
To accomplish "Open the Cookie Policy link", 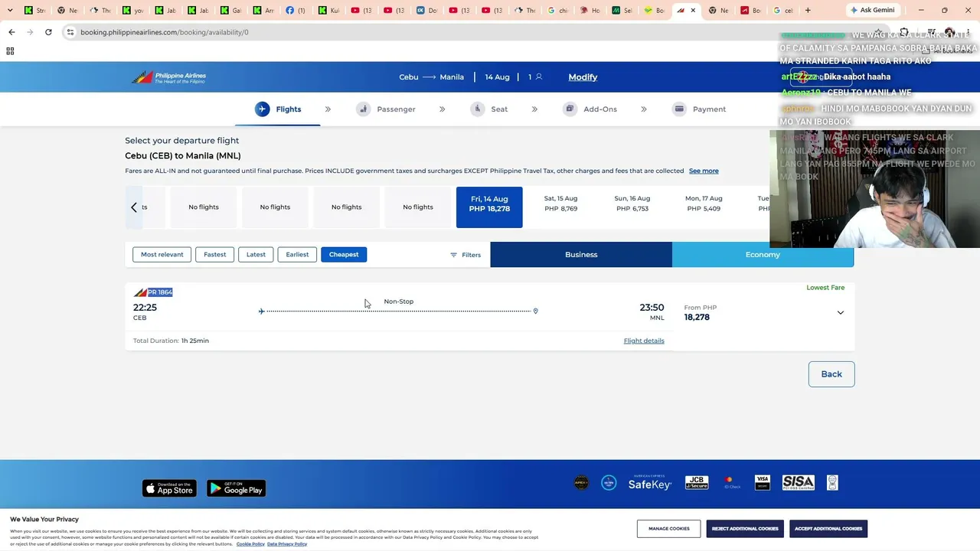I will 250,544.
